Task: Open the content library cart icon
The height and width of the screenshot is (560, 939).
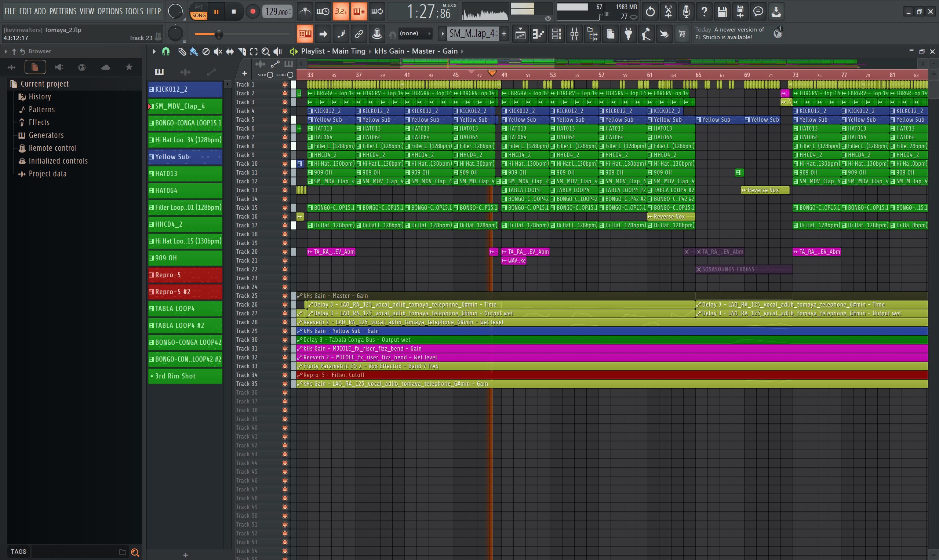Action: tap(682, 34)
